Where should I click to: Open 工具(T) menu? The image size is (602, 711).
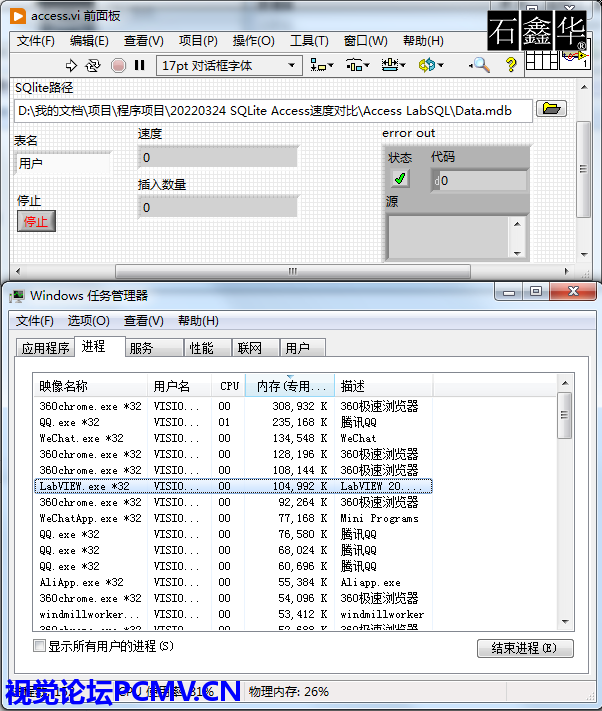pyautogui.click(x=309, y=41)
